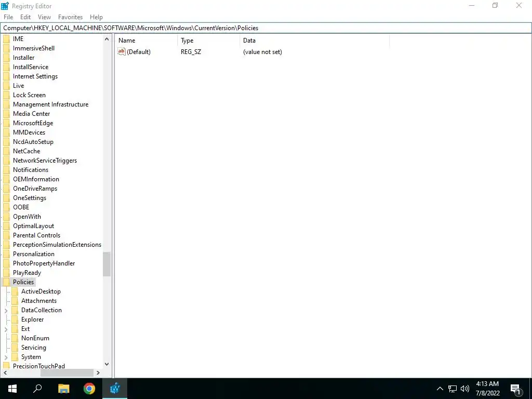Open the volume speaker tray icon
The width and height of the screenshot is (532, 399).
[465, 389]
